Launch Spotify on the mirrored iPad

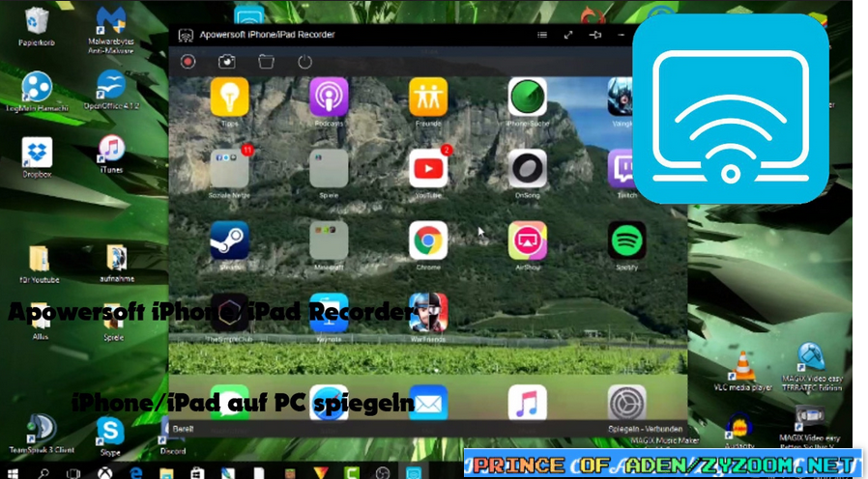626,240
